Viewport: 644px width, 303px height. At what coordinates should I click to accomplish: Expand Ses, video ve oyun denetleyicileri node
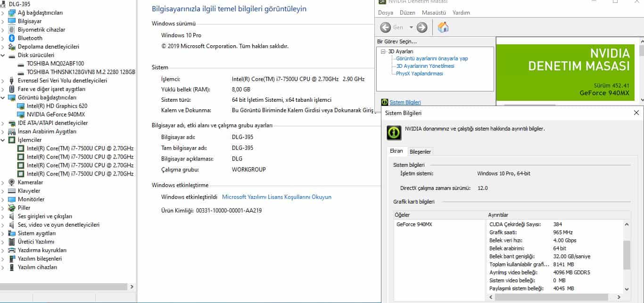click(x=3, y=225)
